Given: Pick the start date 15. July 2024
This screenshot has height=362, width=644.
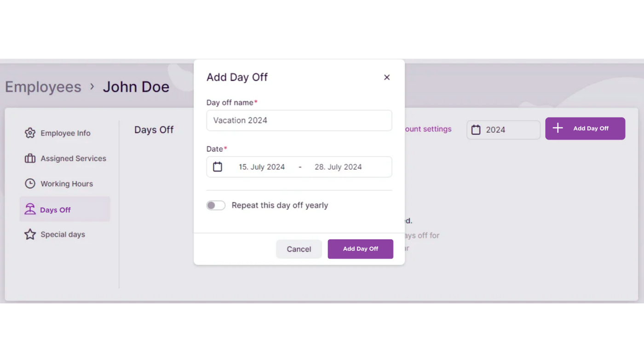Looking at the screenshot, I should (261, 167).
